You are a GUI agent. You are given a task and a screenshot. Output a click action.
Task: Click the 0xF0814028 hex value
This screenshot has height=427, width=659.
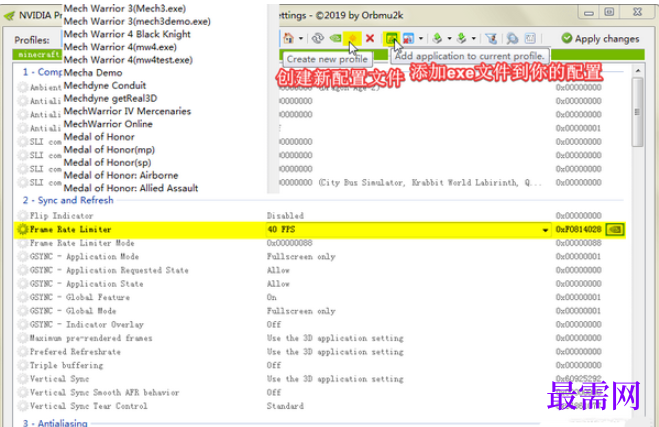pyautogui.click(x=578, y=229)
